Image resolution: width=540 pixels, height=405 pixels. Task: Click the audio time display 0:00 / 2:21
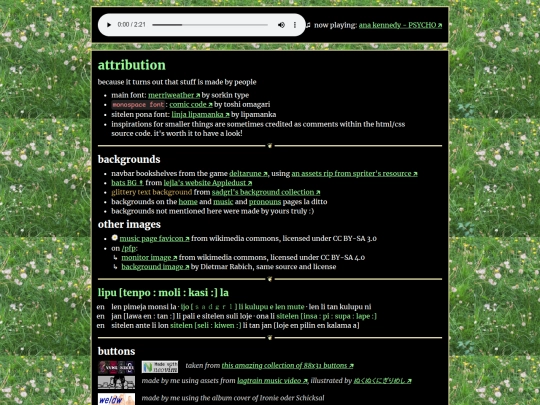pos(132,25)
